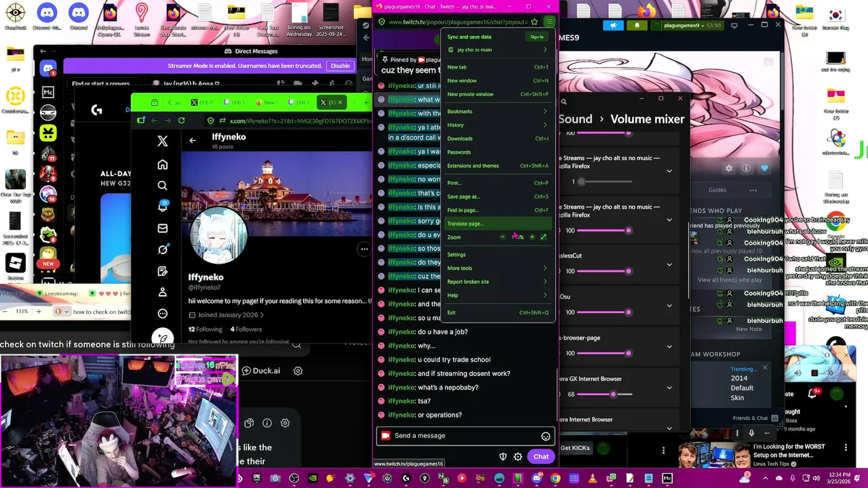Choose Exit in Firefox menu
The image size is (868, 488).
click(497, 312)
